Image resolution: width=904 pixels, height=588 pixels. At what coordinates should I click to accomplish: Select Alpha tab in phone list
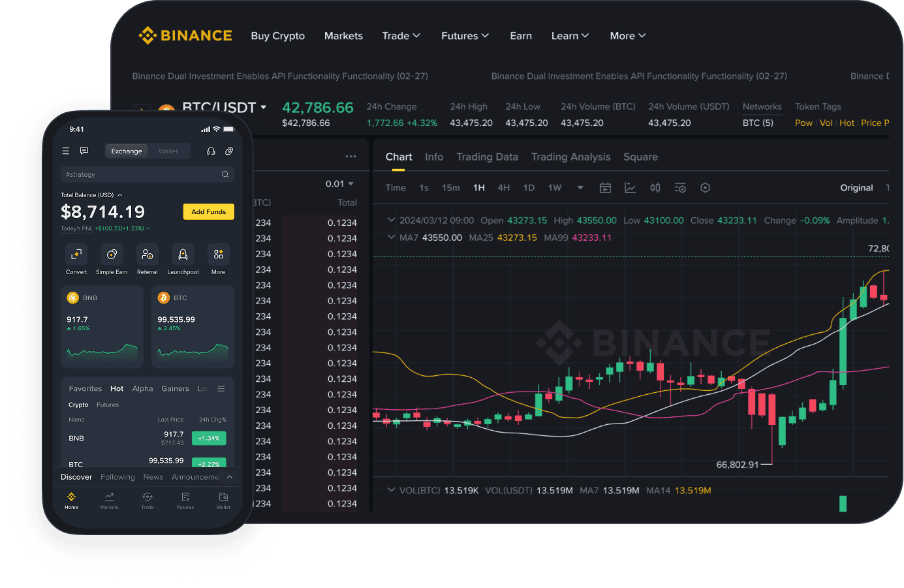pyautogui.click(x=142, y=388)
